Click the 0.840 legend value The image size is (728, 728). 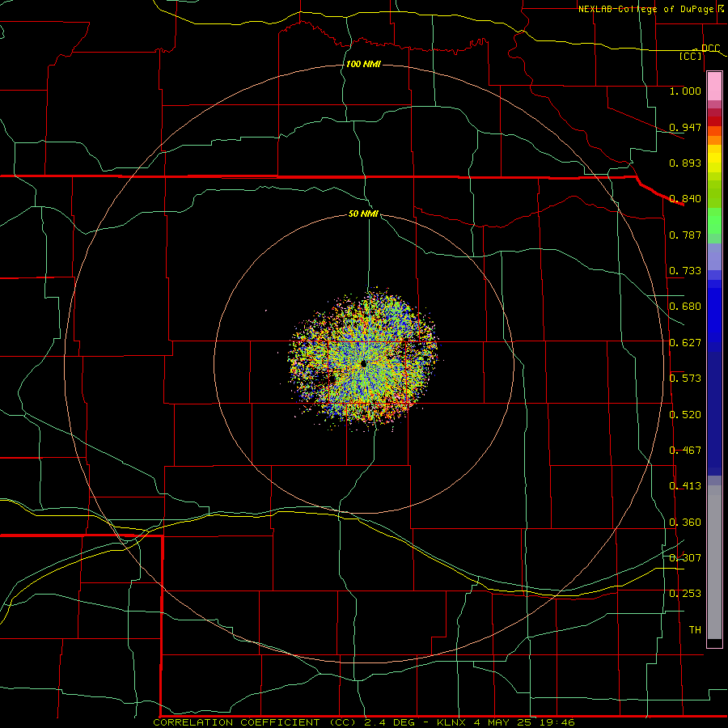[685, 199]
